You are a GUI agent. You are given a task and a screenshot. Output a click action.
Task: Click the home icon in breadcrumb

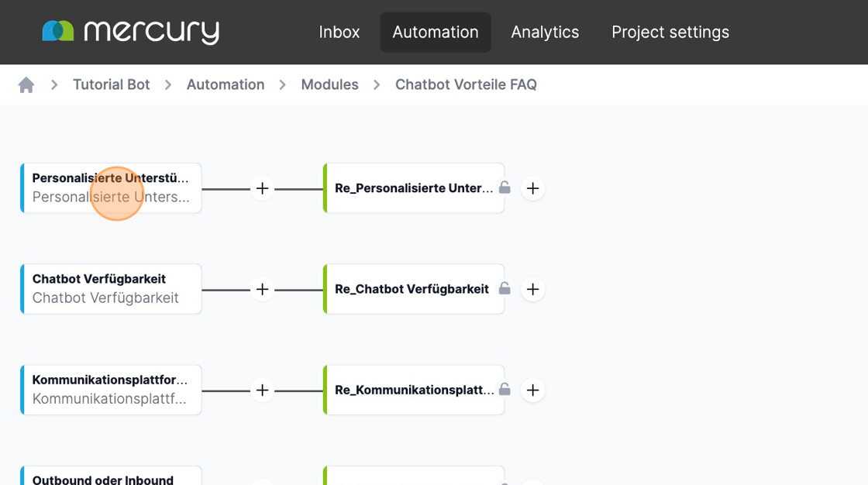pyautogui.click(x=26, y=85)
